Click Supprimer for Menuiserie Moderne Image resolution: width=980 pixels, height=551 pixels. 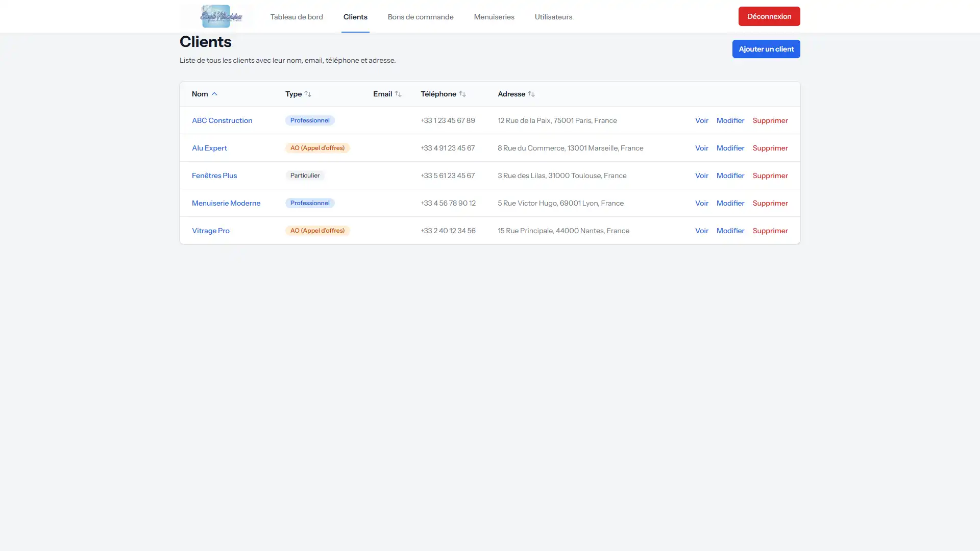click(x=770, y=203)
